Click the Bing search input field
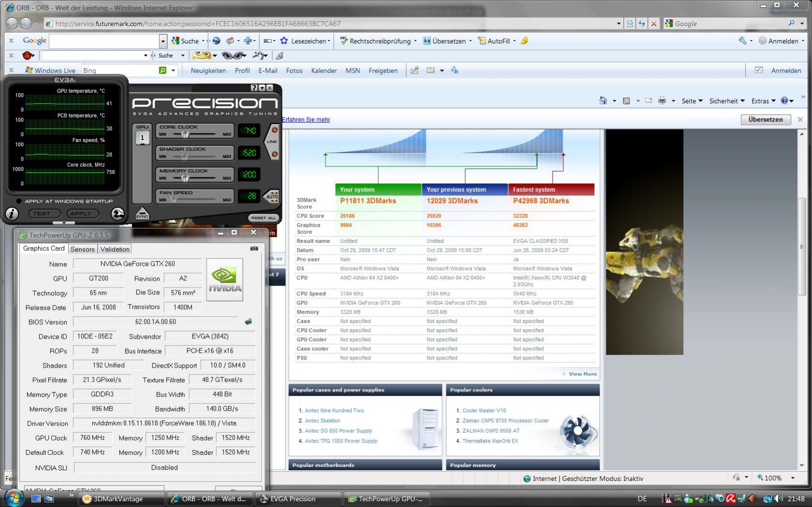 pos(120,70)
